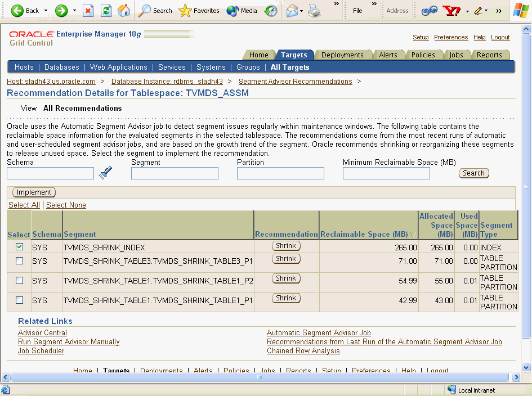The image size is (532, 396).
Task: Click the horizontal scrollbar thumb
Action: (259, 377)
